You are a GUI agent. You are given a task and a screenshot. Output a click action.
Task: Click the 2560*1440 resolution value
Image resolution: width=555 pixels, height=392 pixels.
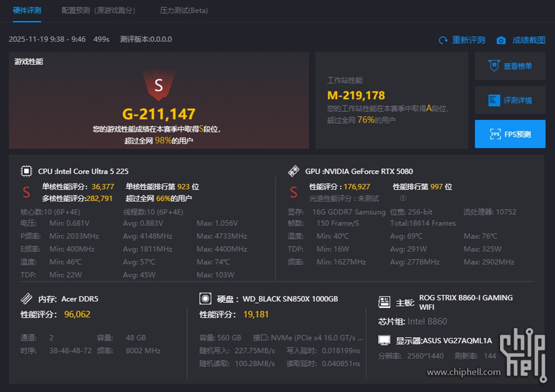[425, 356]
